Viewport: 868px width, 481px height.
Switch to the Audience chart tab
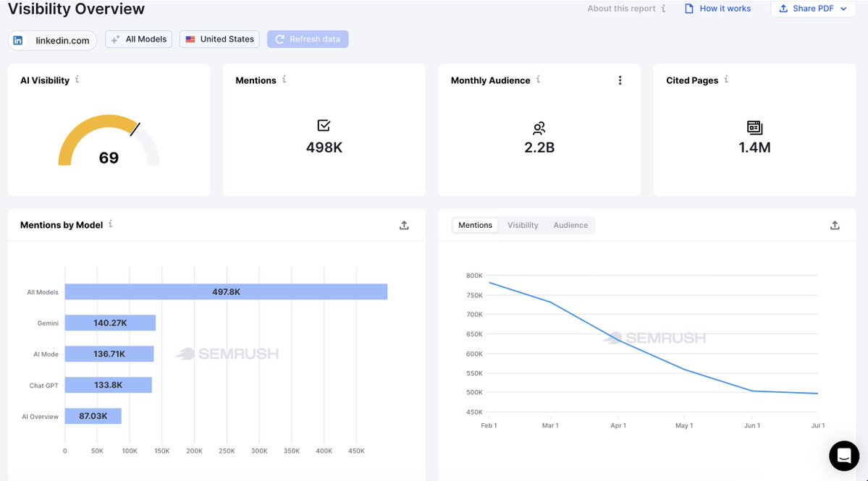(x=570, y=225)
